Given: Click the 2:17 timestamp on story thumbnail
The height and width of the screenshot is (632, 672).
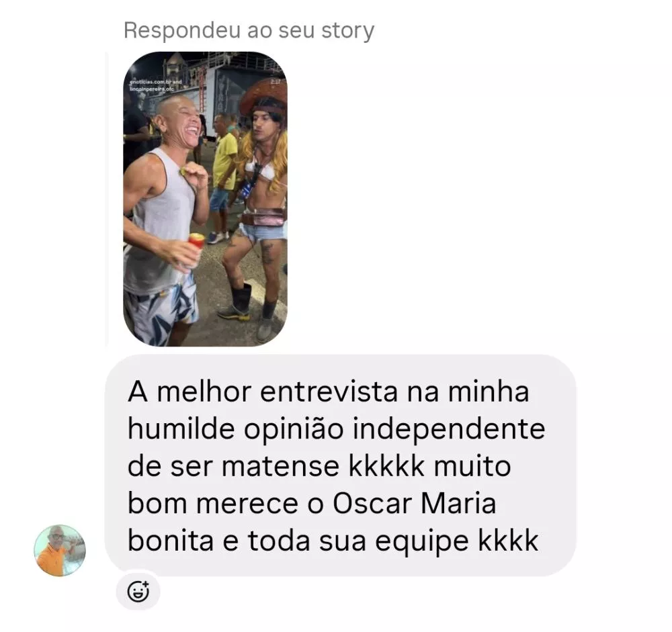Looking at the screenshot, I should 276,81.
